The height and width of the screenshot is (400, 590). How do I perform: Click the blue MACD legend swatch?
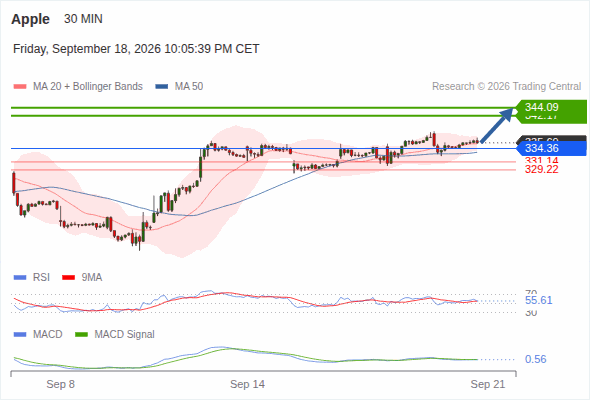pyautogui.click(x=20, y=335)
